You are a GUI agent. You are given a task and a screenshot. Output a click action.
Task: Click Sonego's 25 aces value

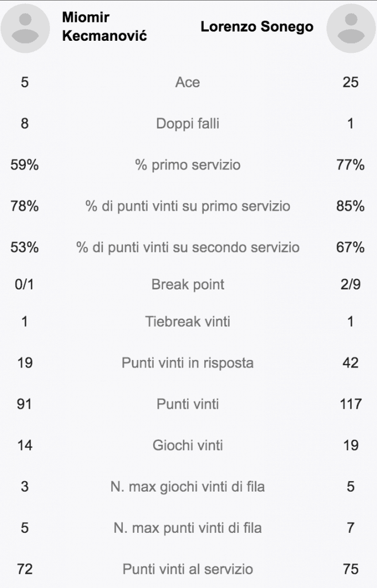pos(351,82)
